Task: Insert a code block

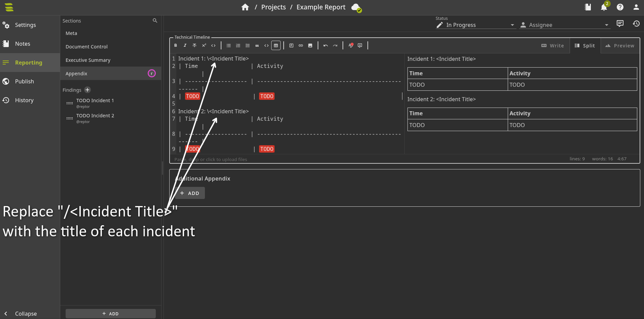Action: pyautogui.click(x=266, y=45)
